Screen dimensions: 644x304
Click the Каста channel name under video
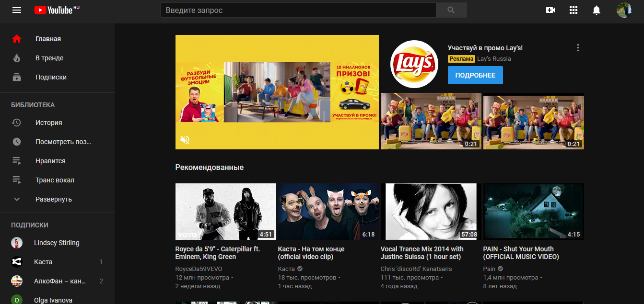tap(286, 269)
